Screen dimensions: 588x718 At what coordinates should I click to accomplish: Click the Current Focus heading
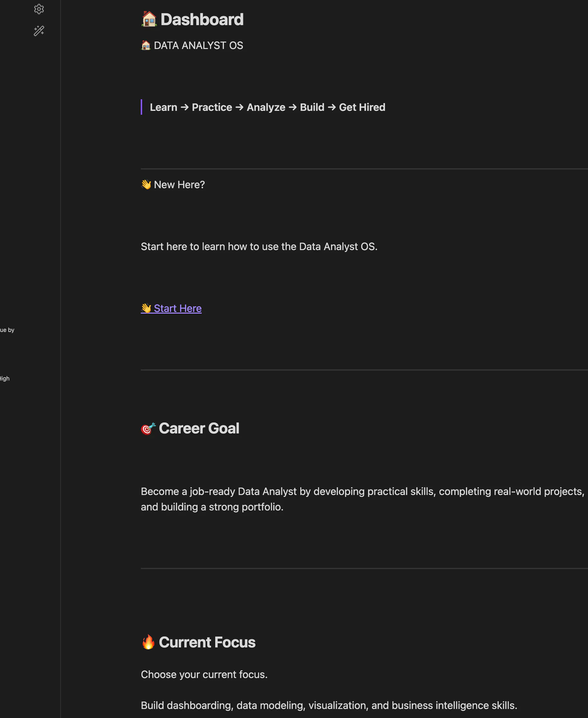point(207,643)
